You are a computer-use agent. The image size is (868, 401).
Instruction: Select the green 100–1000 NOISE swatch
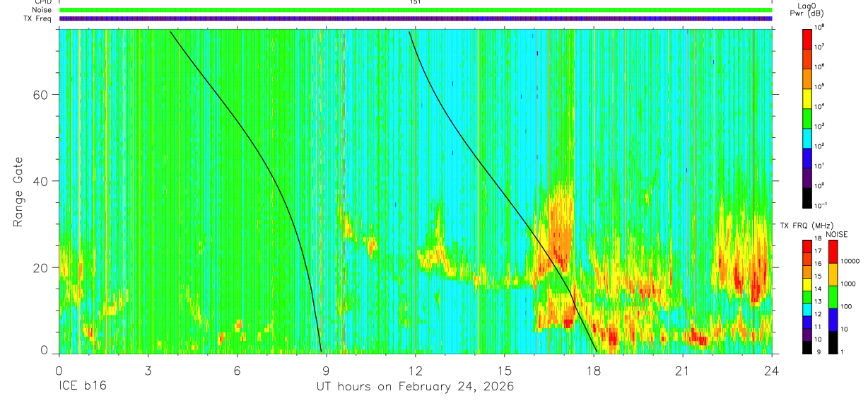[x=833, y=296]
